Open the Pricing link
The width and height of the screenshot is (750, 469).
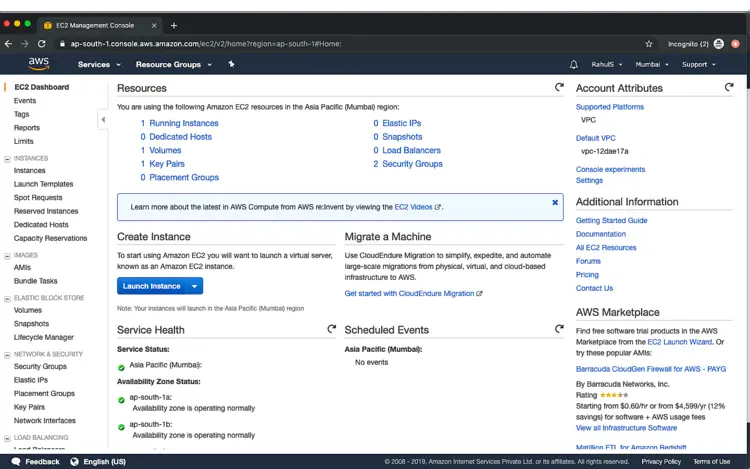tap(587, 275)
